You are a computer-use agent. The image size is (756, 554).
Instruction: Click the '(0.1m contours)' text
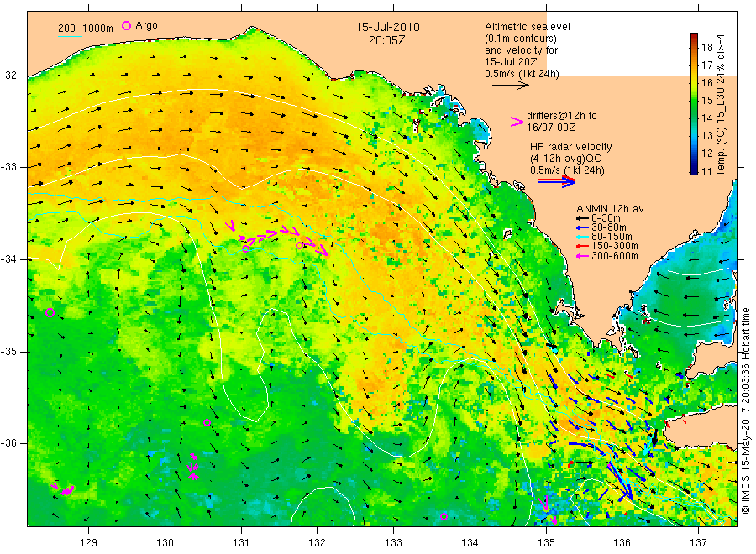coord(521,39)
